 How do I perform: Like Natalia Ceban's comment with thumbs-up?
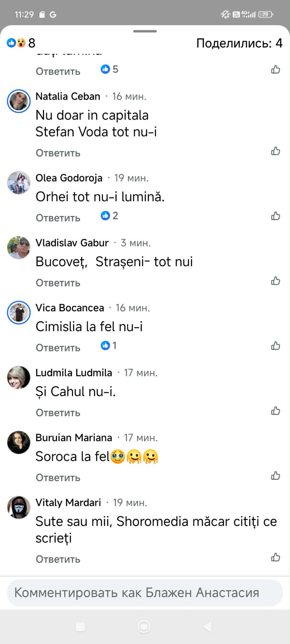[276, 151]
